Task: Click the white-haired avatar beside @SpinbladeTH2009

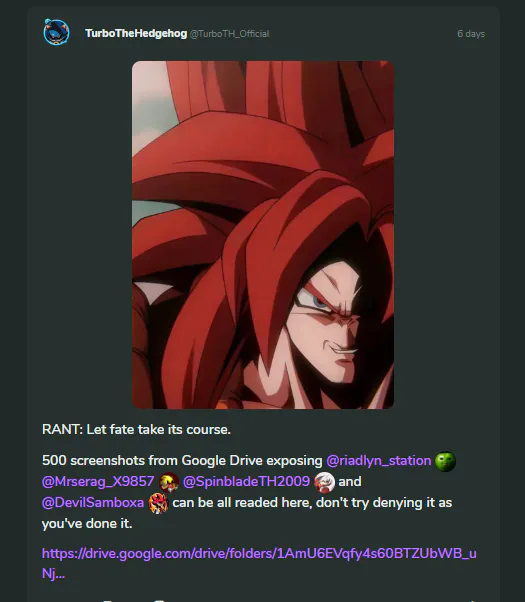Action: click(x=324, y=482)
